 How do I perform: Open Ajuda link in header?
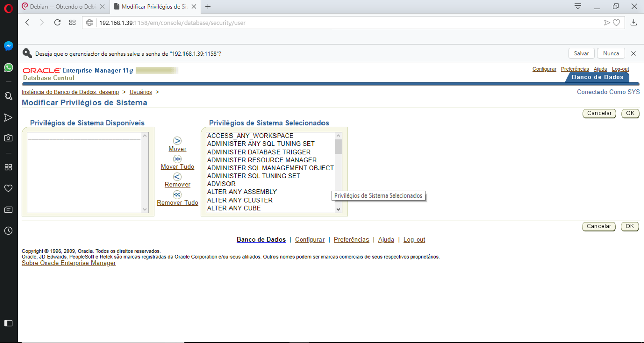(x=601, y=69)
